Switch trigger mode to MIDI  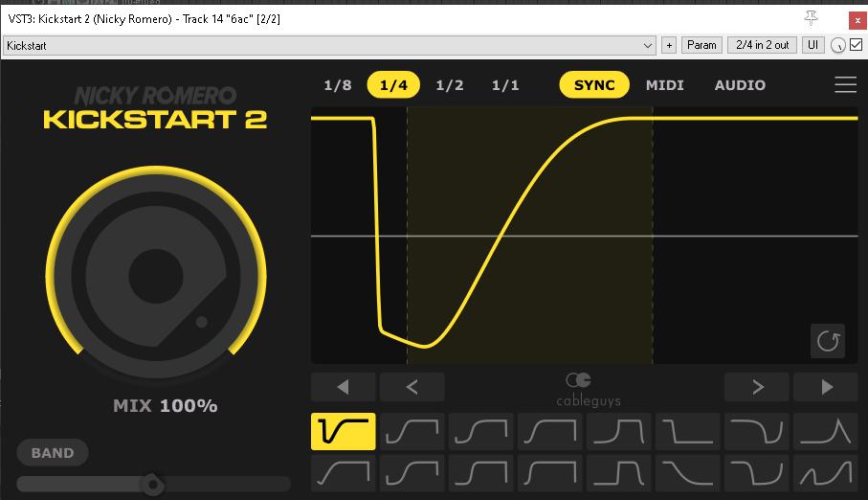pyautogui.click(x=665, y=85)
